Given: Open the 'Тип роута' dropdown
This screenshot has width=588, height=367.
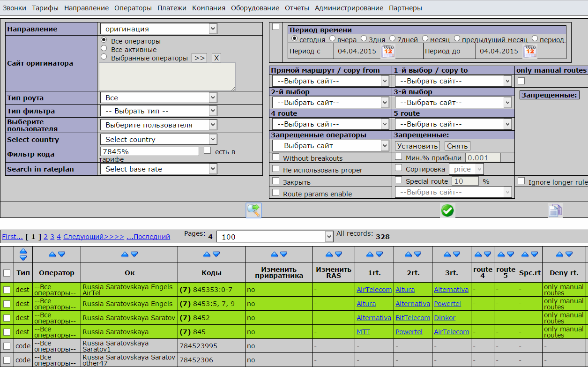Looking at the screenshot, I should (x=158, y=97).
